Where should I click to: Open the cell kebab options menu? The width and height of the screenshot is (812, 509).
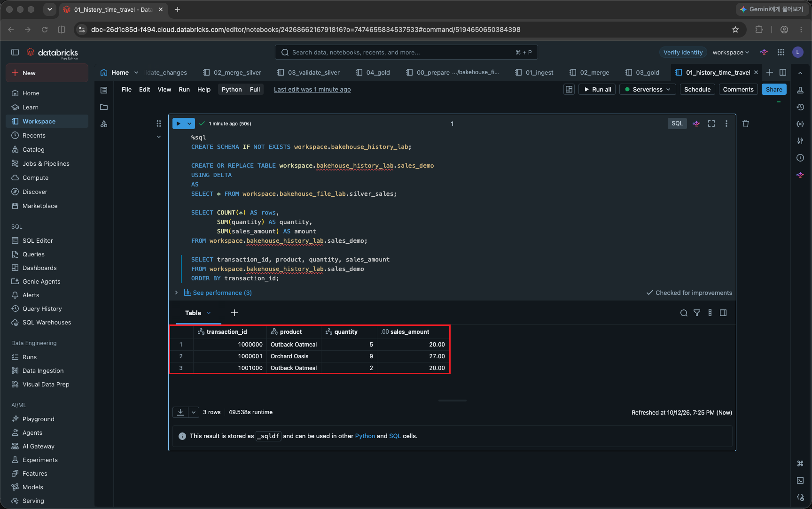726,123
